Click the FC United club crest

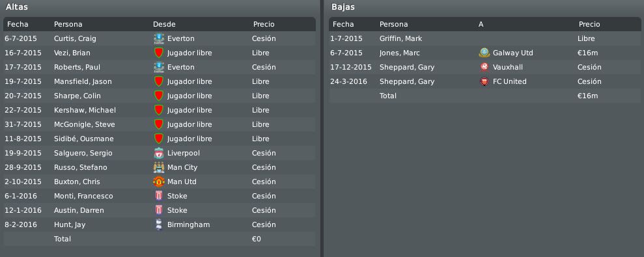pyautogui.click(x=484, y=81)
